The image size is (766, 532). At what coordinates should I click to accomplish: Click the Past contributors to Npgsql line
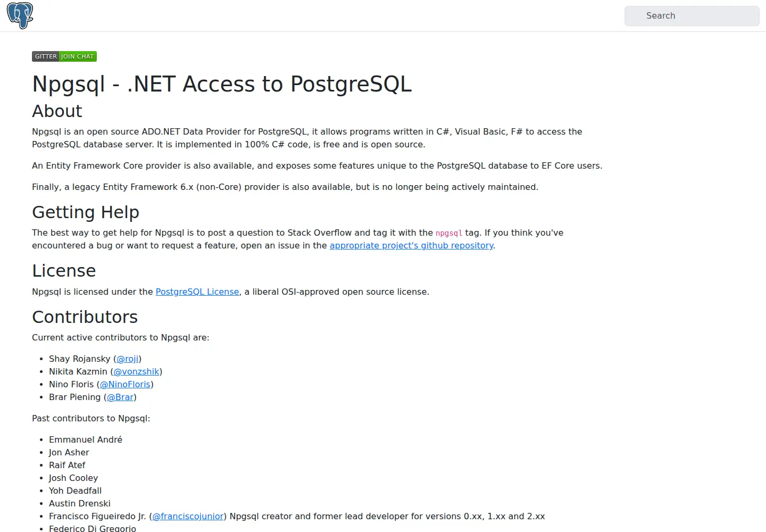coord(91,418)
